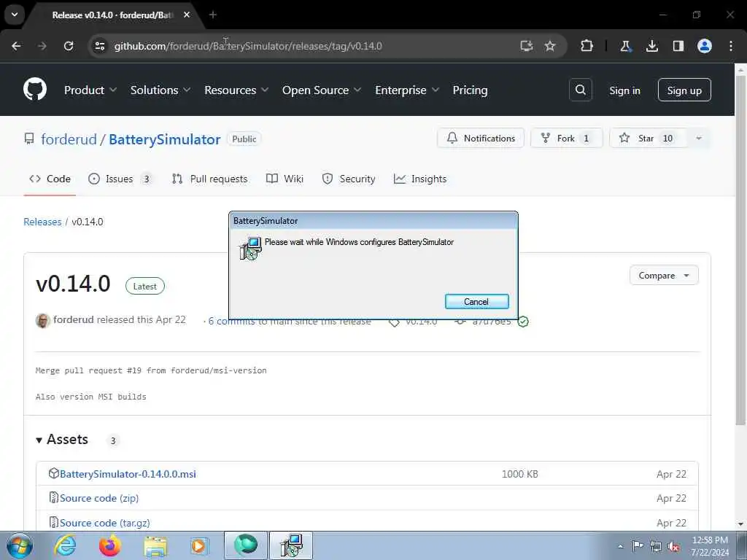
Task: Launch Internet Explorer from the taskbar
Action: click(65, 545)
